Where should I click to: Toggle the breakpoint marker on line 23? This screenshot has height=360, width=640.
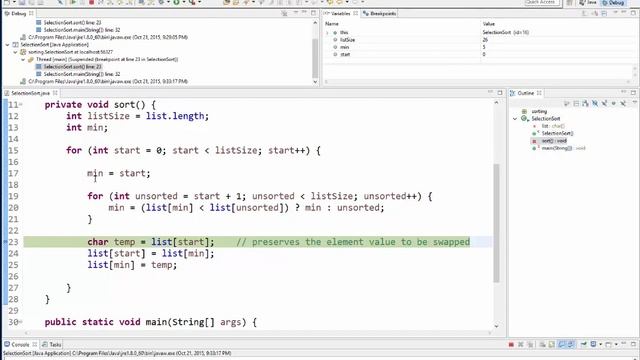click(x=5, y=242)
